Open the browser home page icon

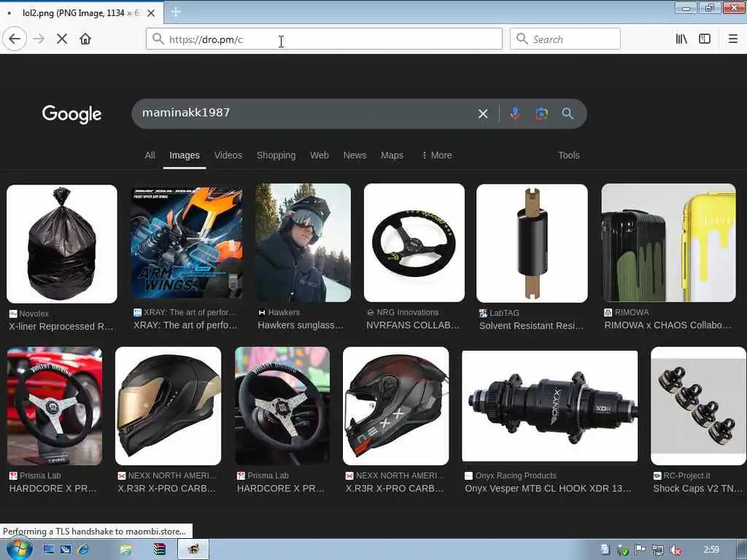[85, 39]
